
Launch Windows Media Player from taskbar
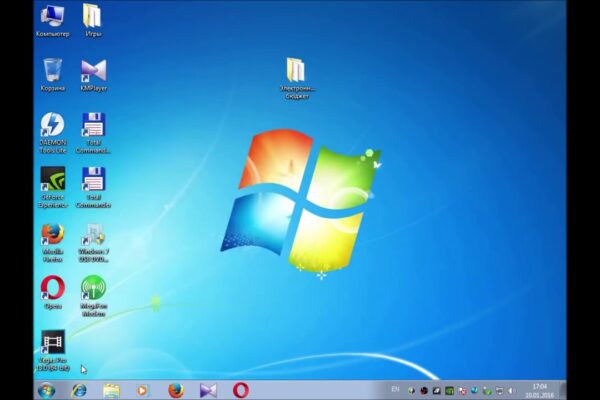[x=143, y=390]
